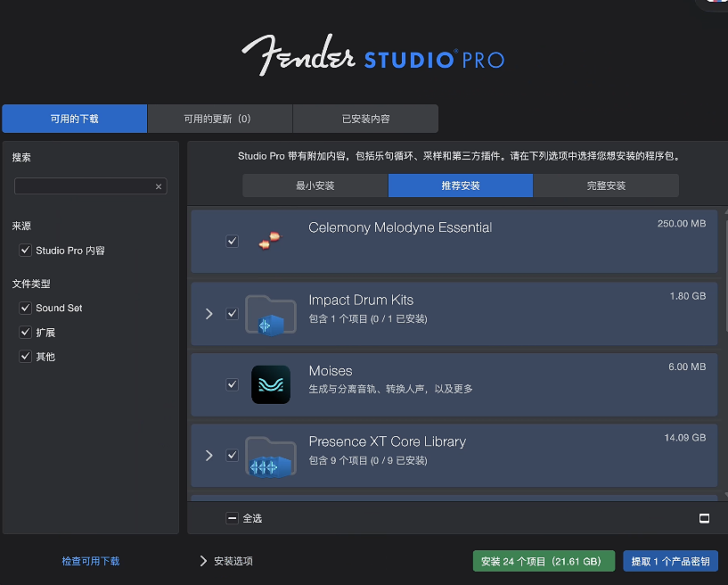
Task: Click the 6.00 MB size label
Action: 687,367
